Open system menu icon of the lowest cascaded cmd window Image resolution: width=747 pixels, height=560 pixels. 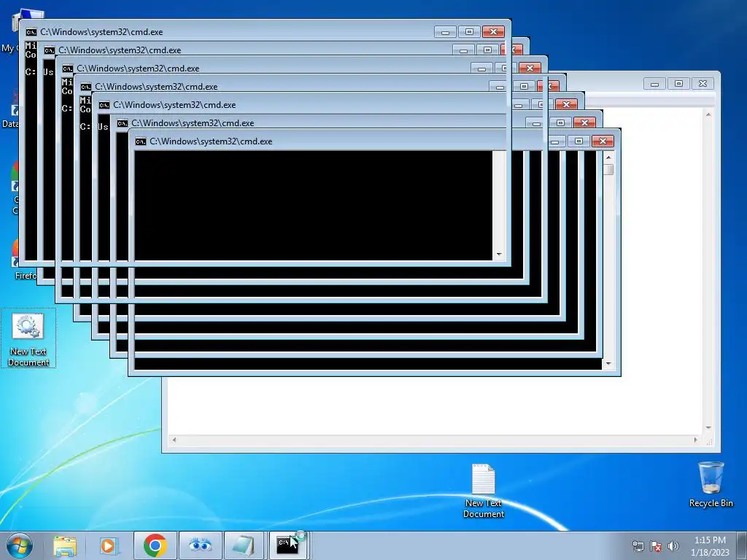(x=141, y=141)
